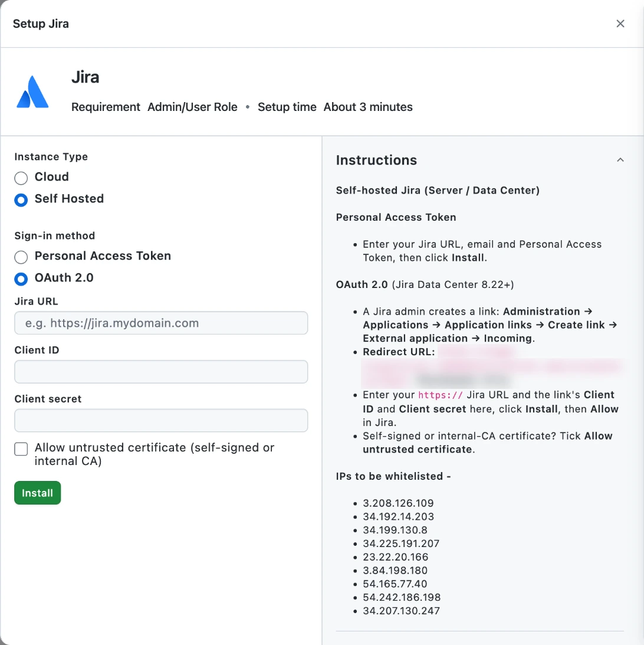Click the pink https:// code text
Viewport: 644px width, 645px height.
[440, 395]
